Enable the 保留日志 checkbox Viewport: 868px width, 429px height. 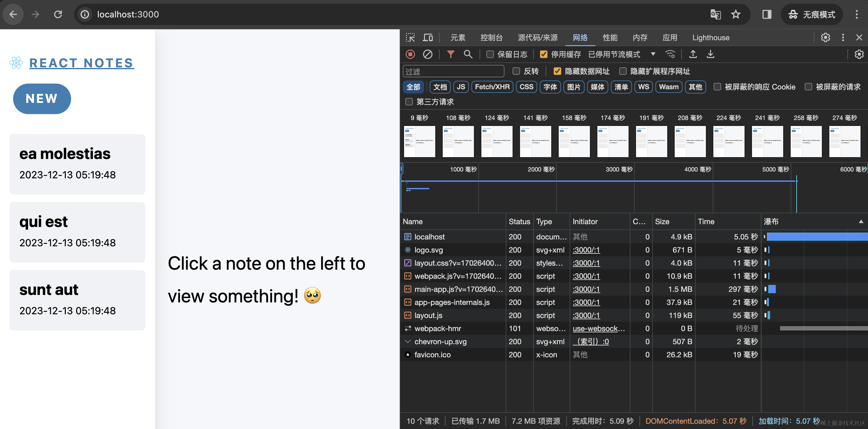click(490, 54)
